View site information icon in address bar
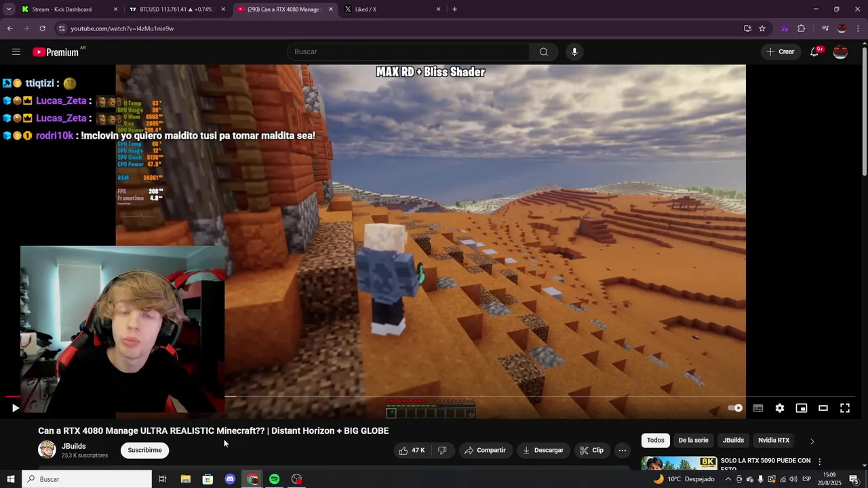This screenshot has width=868, height=488. tap(62, 28)
